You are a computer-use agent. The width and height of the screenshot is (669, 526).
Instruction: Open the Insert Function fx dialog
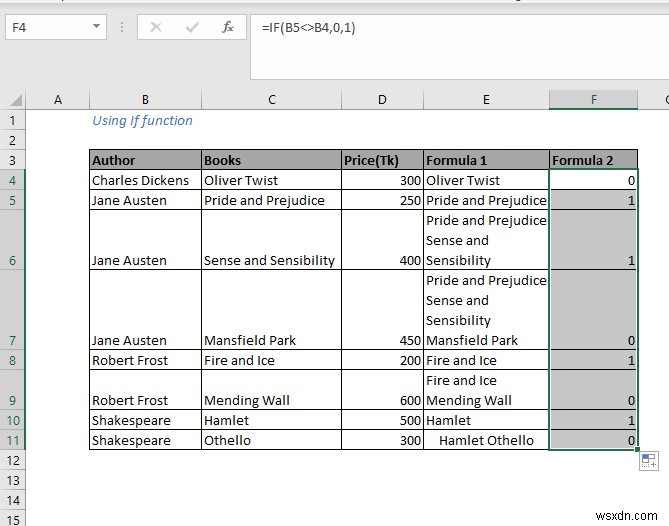228,28
